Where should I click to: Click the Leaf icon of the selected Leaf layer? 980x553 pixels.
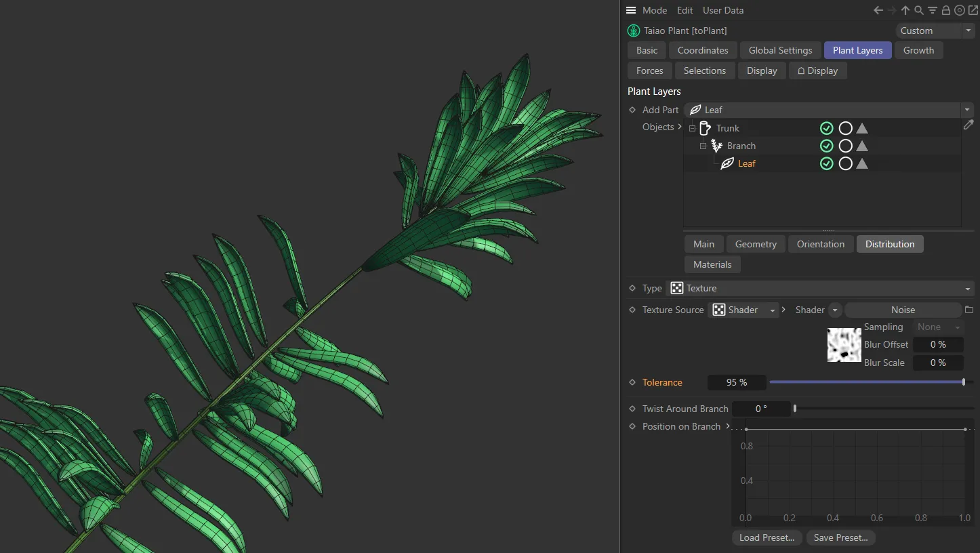(727, 163)
